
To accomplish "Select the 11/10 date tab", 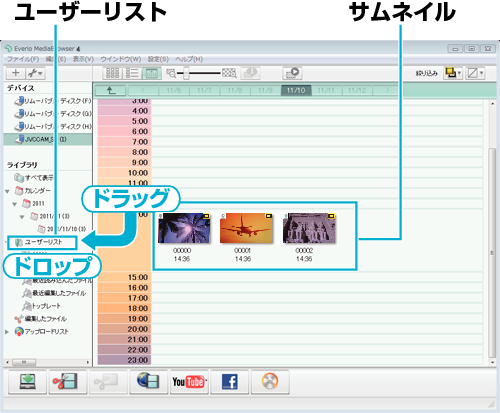I will pos(296,90).
